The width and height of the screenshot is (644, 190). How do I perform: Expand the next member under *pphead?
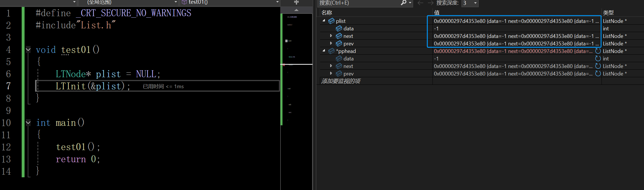pyautogui.click(x=331, y=66)
